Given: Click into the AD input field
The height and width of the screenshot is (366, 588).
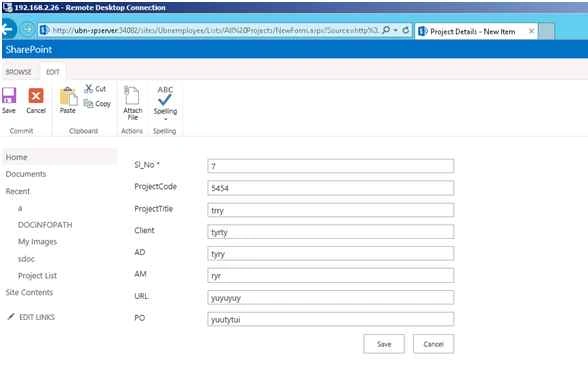Looking at the screenshot, I should pyautogui.click(x=331, y=254).
